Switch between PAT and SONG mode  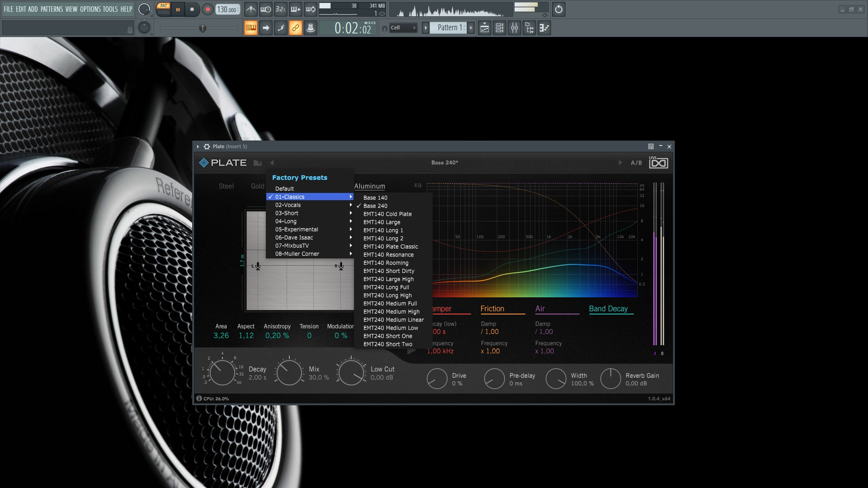pos(164,9)
